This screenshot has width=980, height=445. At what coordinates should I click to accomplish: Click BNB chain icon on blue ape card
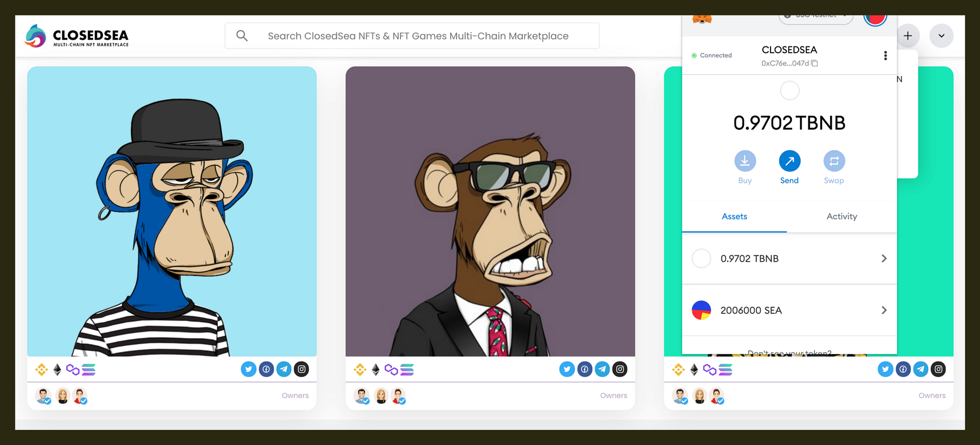pyautogui.click(x=42, y=369)
